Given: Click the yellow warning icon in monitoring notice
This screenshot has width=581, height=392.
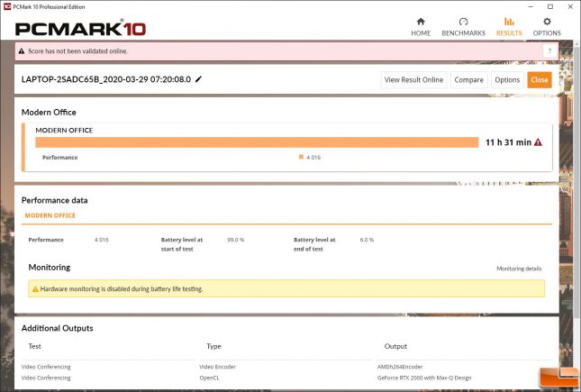Looking at the screenshot, I should click(35, 289).
